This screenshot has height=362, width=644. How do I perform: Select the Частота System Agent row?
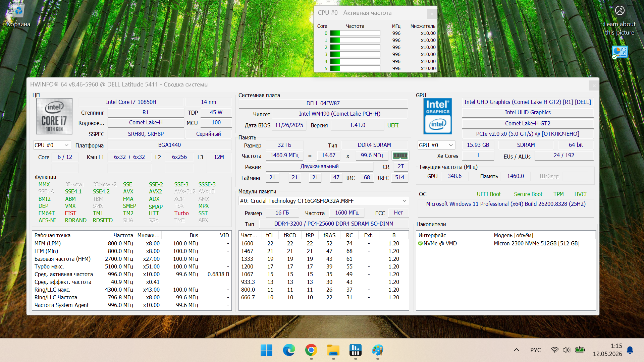click(x=132, y=305)
